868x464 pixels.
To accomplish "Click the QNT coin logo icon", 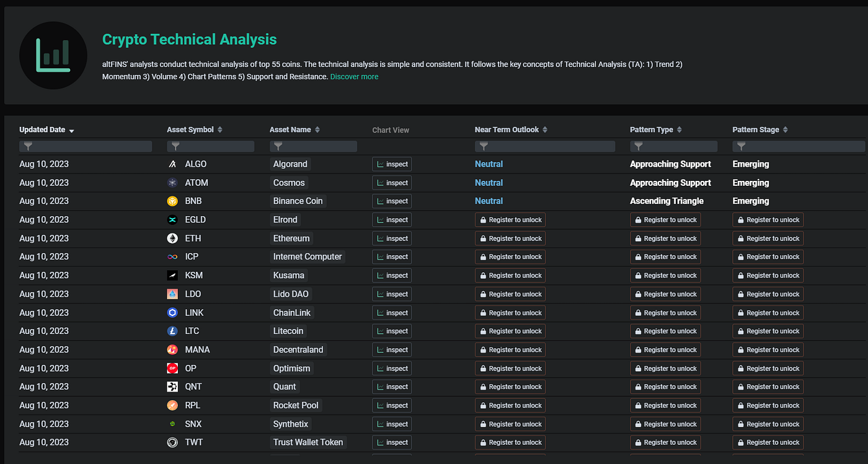I will 172,387.
